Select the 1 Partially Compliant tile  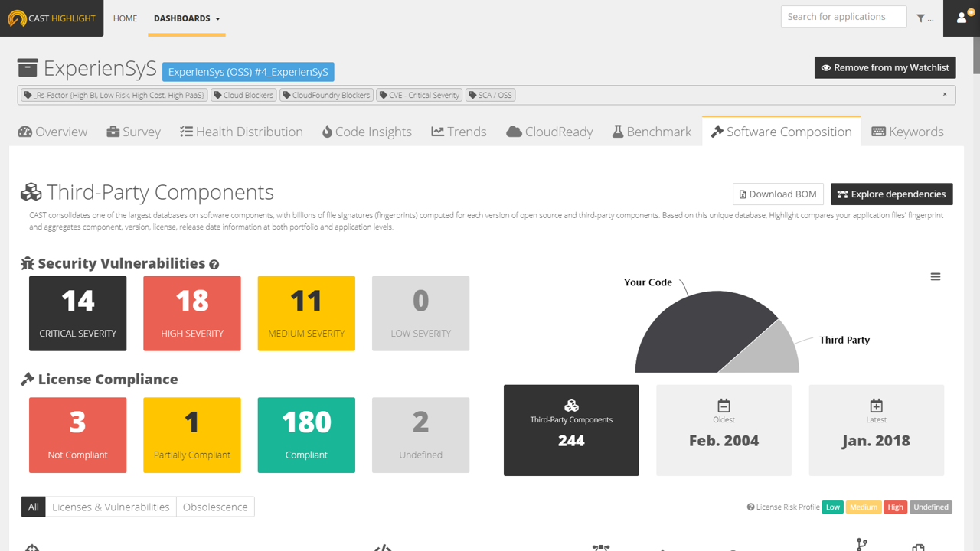coord(192,435)
